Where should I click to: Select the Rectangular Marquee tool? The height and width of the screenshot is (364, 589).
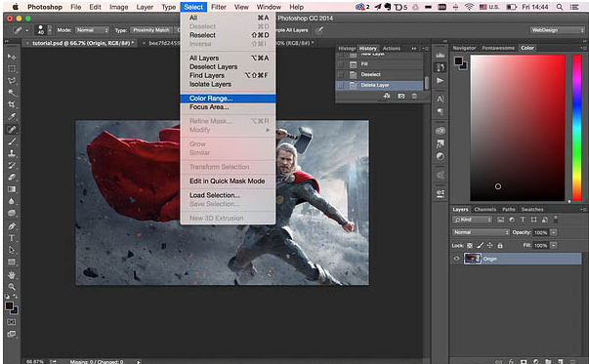tap(12, 68)
